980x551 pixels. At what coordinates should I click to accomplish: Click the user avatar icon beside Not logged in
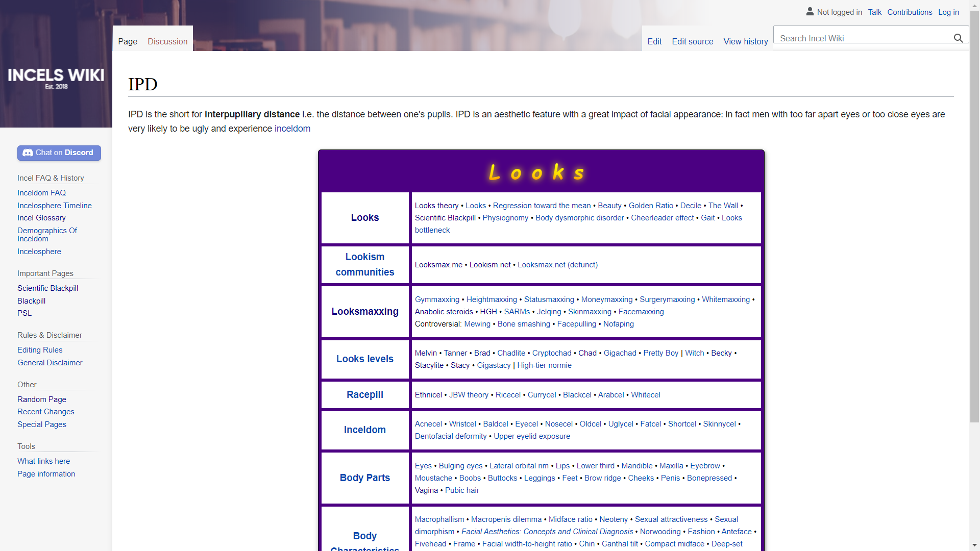click(x=810, y=11)
